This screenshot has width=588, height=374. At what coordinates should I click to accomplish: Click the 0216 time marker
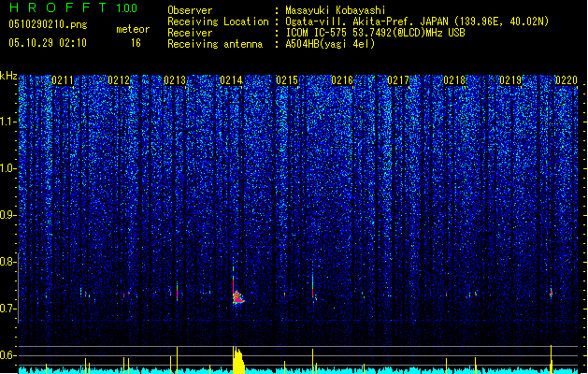(x=342, y=79)
